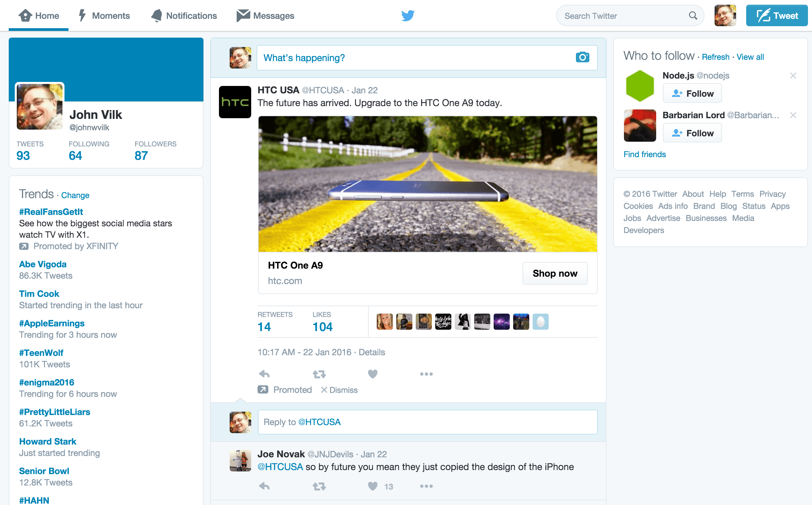Click the egg default avatar liker
Screen dimensions: 812x505
pyautogui.click(x=540, y=322)
